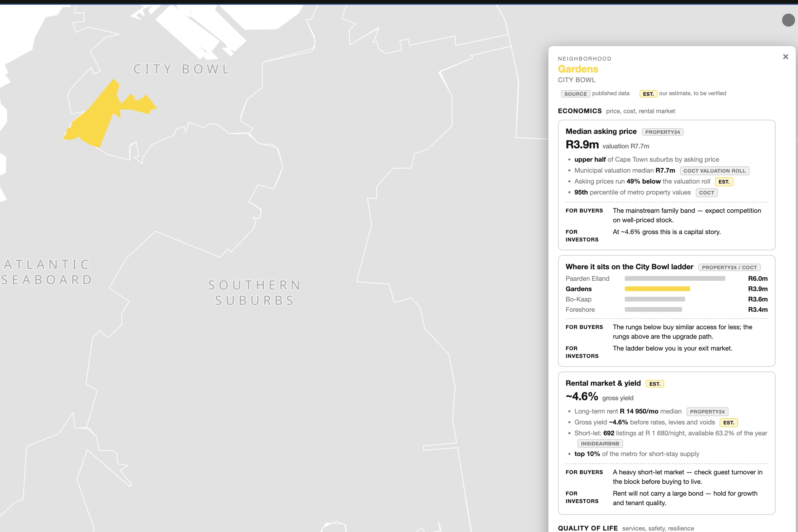This screenshot has width=798, height=532.
Task: Click EST. badge after '49% below the valuation roll'
Action: [x=724, y=182]
